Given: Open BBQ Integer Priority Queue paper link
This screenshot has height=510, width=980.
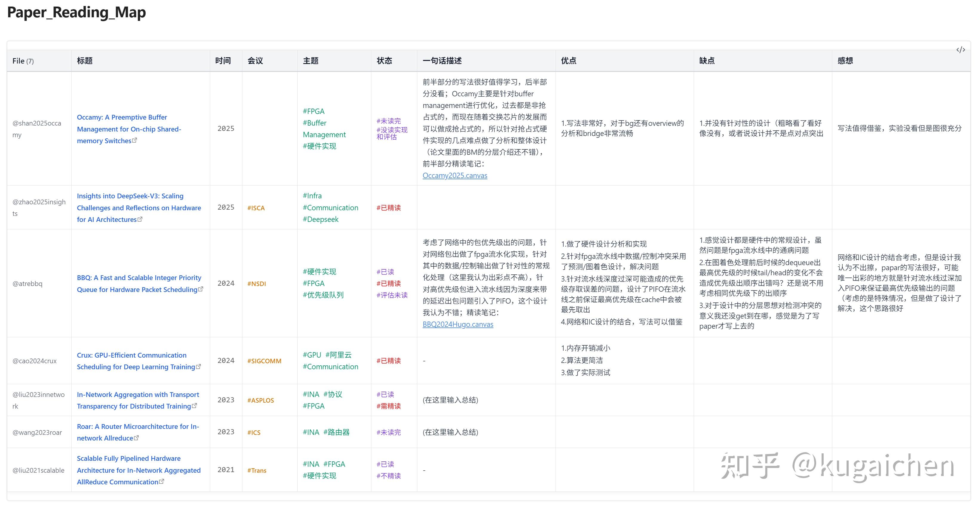Looking at the screenshot, I should (x=139, y=284).
